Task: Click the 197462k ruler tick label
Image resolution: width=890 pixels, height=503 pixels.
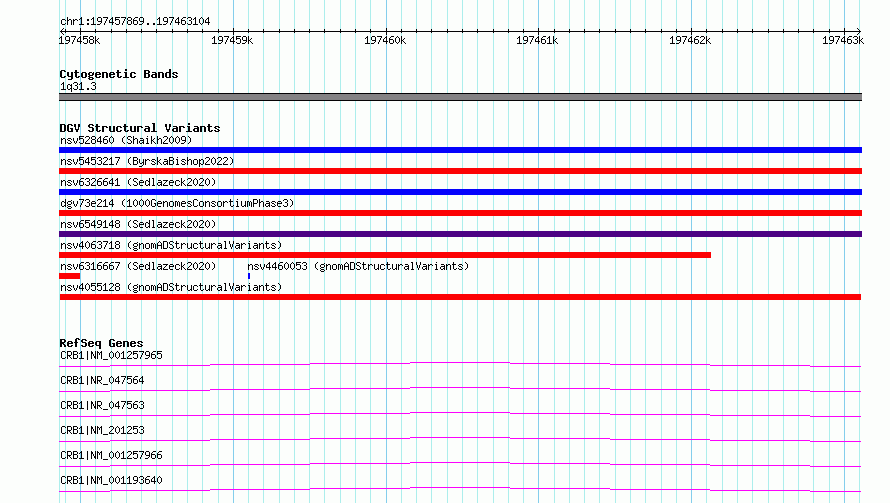Action: pyautogui.click(x=690, y=40)
